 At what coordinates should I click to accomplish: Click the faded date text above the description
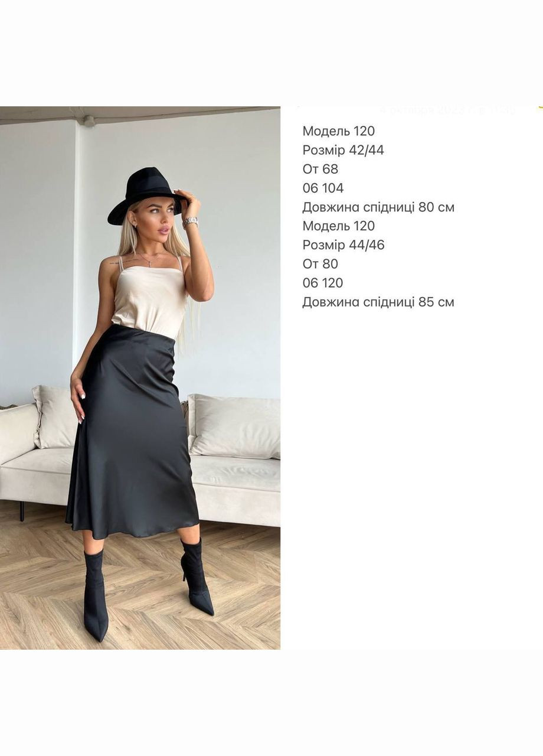pyautogui.click(x=447, y=110)
